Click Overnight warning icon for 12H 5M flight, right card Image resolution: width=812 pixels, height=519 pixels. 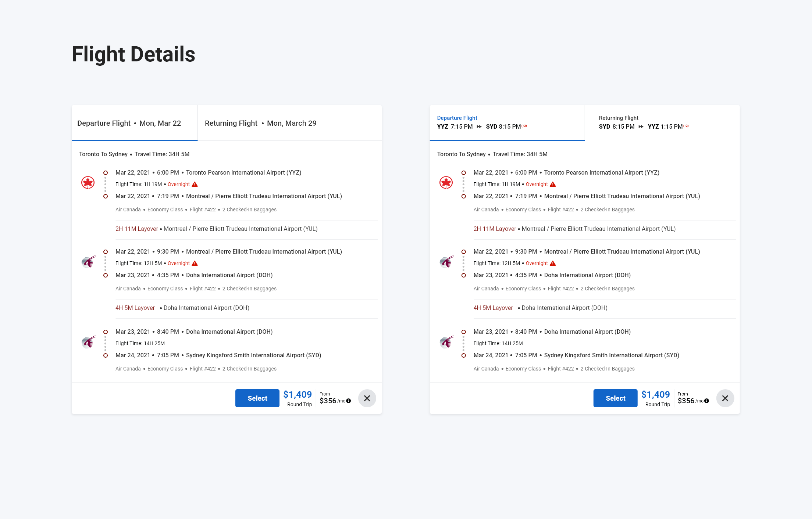tap(553, 263)
